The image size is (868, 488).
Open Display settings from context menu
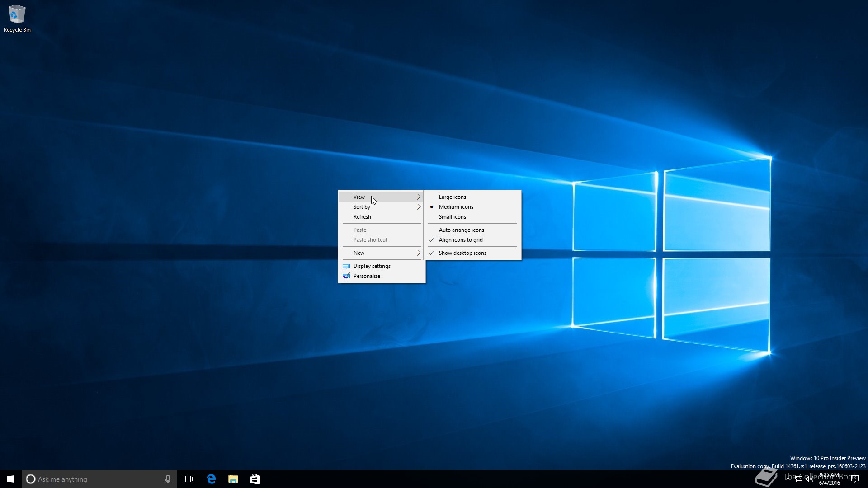[x=372, y=266]
